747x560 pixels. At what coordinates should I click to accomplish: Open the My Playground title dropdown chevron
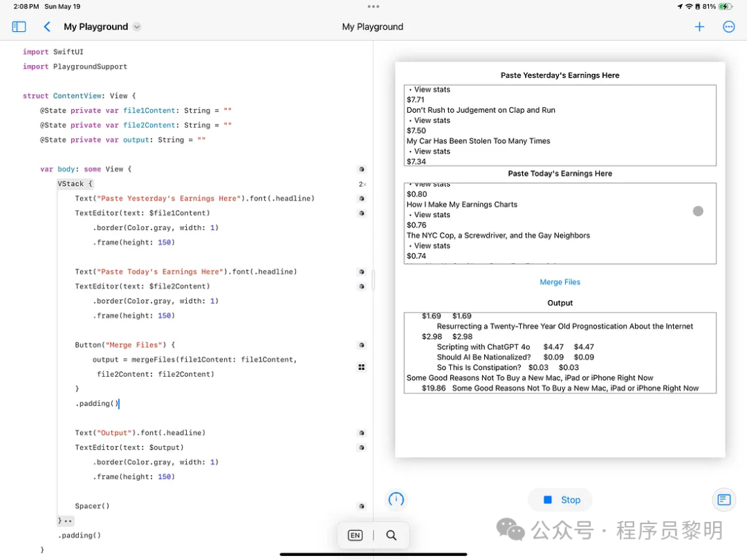(x=137, y=27)
